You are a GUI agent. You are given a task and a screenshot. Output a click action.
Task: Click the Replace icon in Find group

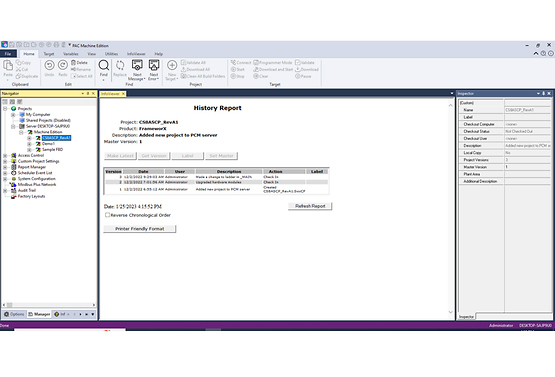120,65
